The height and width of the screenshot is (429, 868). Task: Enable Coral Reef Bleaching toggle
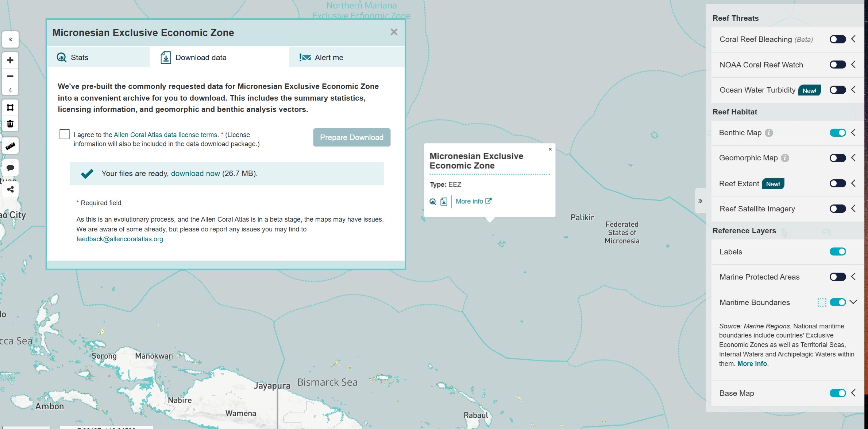(837, 39)
